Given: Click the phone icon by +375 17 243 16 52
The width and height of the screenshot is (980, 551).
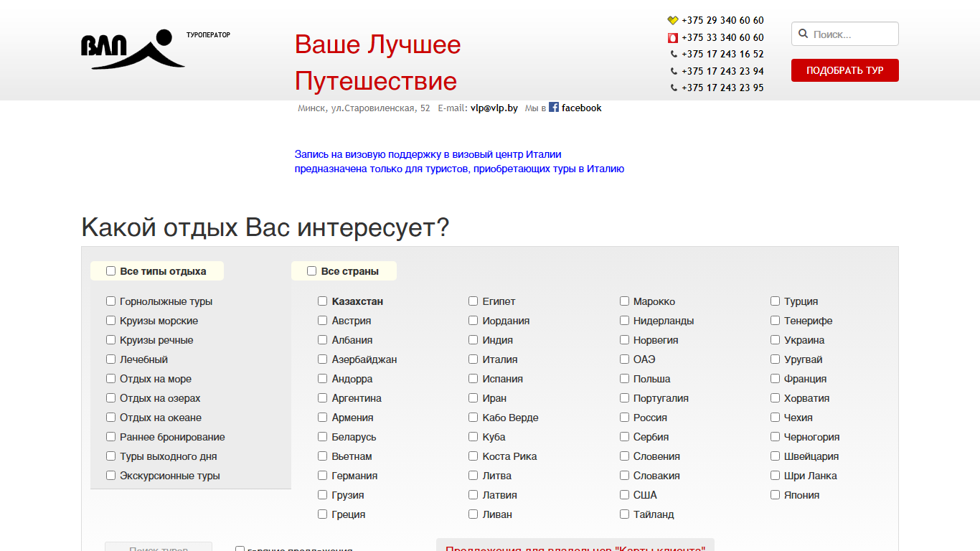Looking at the screenshot, I should pos(674,55).
